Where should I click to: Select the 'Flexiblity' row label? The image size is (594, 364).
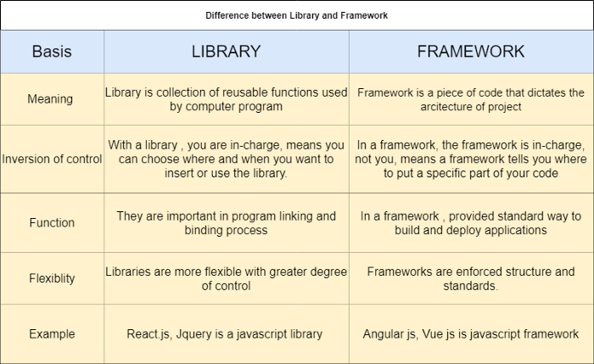click(52, 278)
